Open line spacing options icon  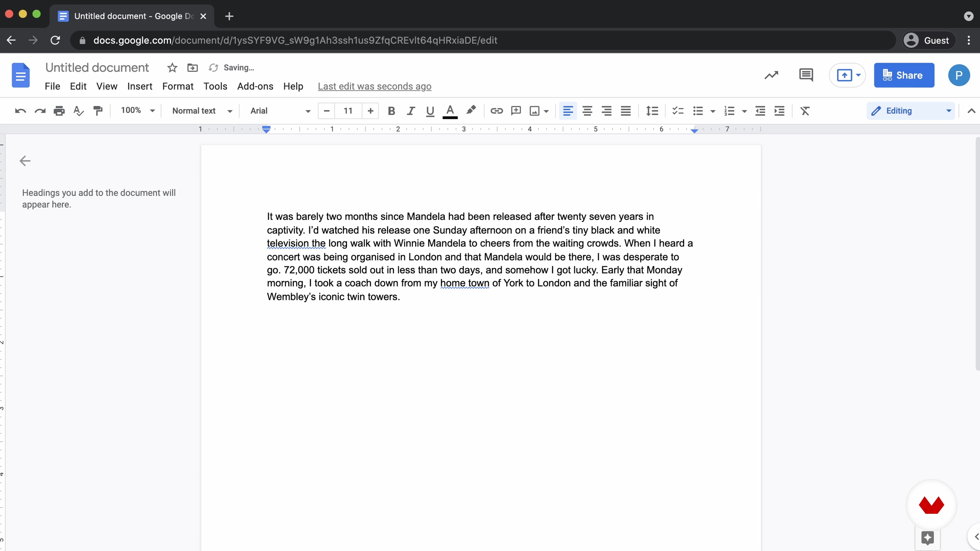click(x=652, y=111)
